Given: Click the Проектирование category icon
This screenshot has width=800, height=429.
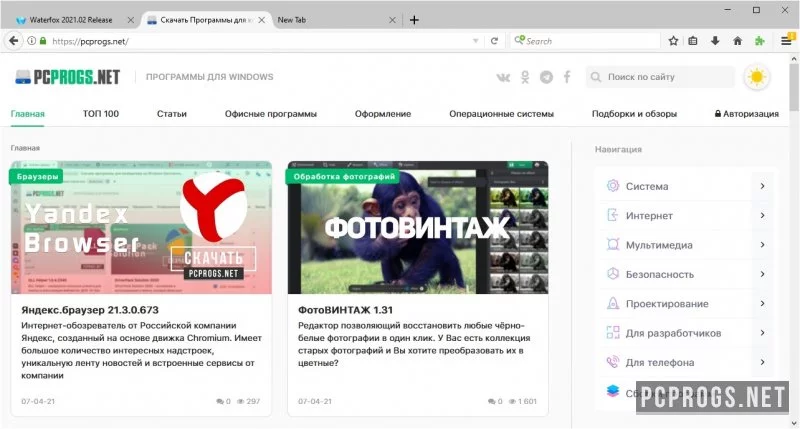Looking at the screenshot, I should [613, 303].
